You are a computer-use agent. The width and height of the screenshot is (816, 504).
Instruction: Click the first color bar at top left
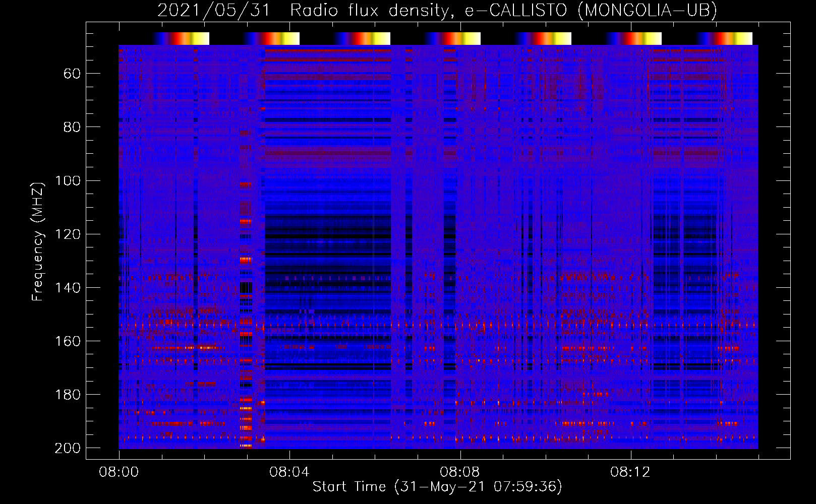pyautogui.click(x=181, y=38)
